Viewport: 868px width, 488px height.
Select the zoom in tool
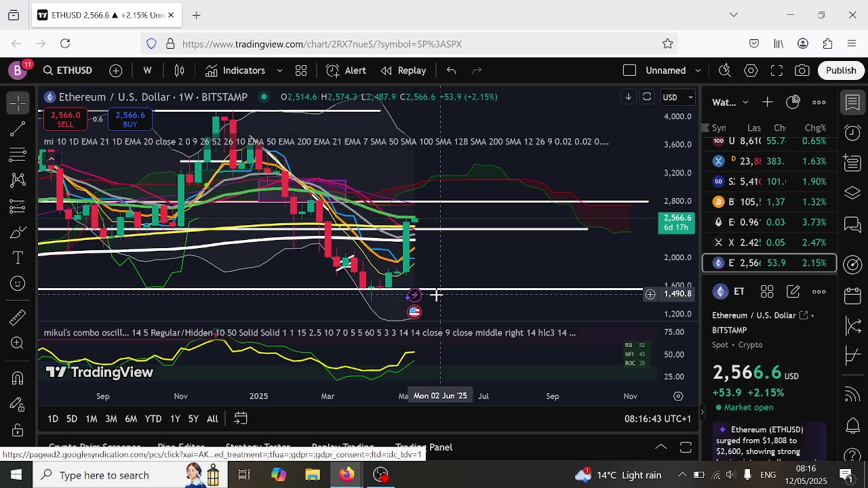click(x=18, y=343)
